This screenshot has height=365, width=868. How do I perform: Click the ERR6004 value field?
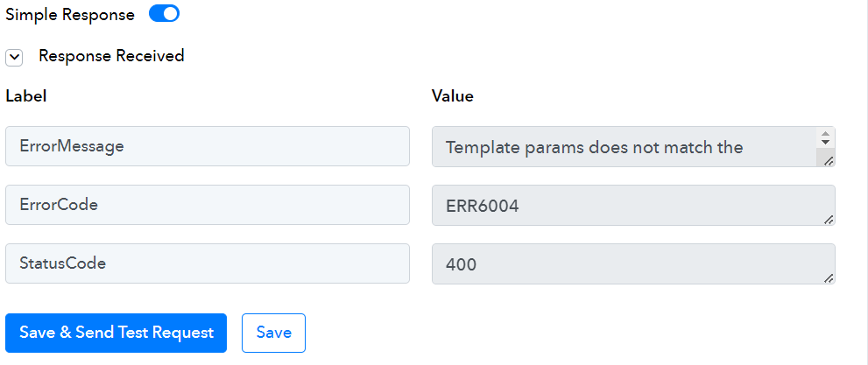633,205
